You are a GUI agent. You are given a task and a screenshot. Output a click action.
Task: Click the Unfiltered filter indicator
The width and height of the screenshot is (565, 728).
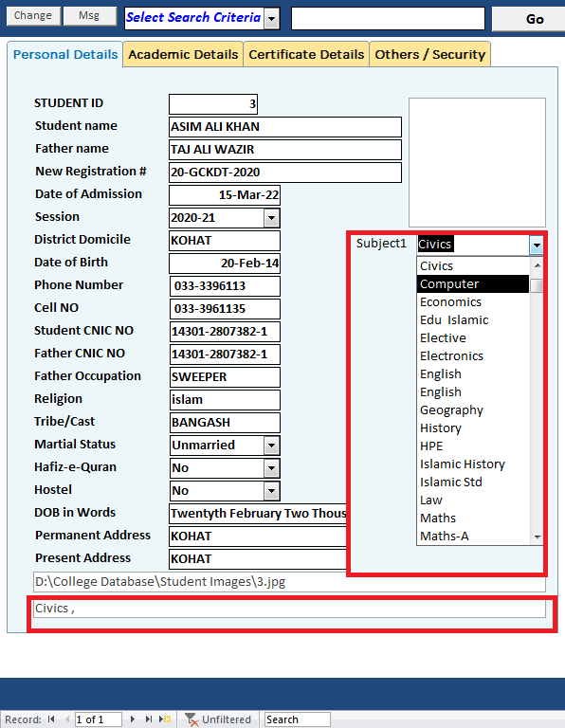[x=218, y=719]
